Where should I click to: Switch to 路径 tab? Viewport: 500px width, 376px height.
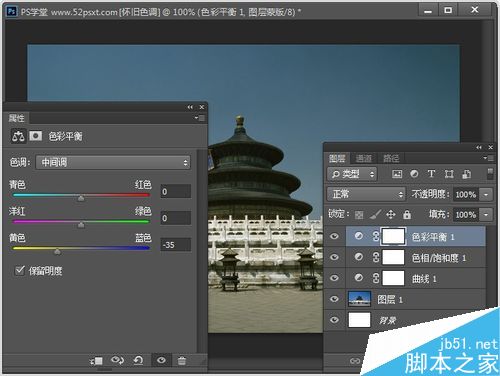tap(391, 158)
